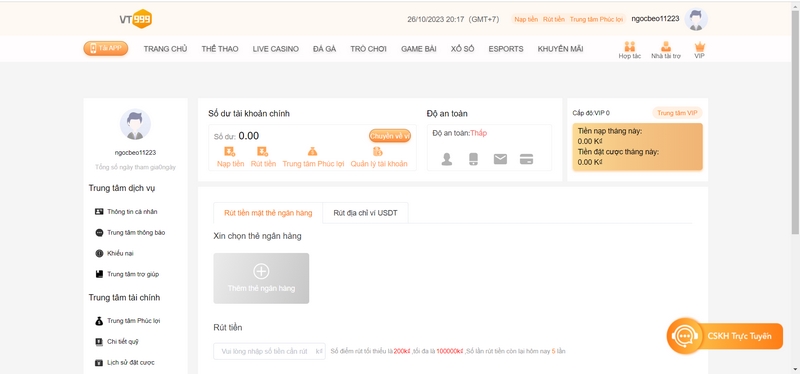Click header Trung tâm Phúc lợi link

click(596, 19)
